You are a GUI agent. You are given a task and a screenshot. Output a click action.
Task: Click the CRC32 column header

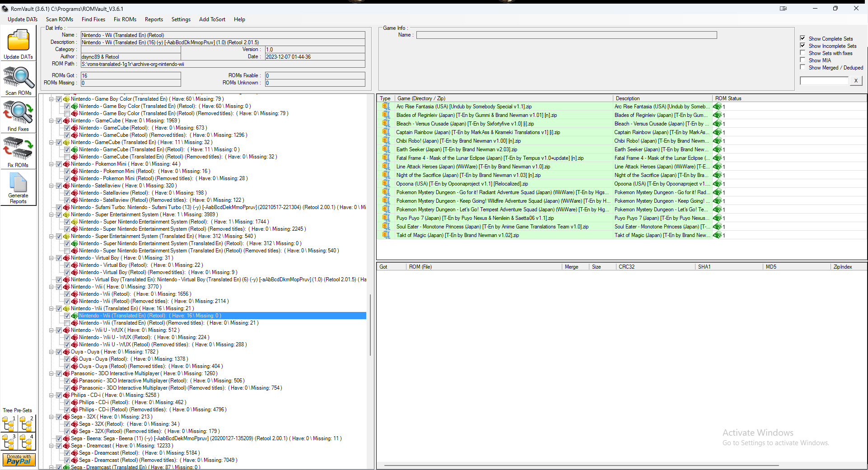(655, 267)
